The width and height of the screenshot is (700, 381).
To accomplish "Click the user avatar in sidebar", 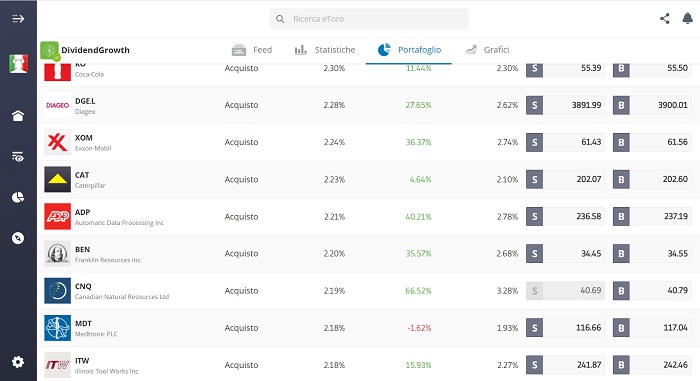I will coord(18,63).
